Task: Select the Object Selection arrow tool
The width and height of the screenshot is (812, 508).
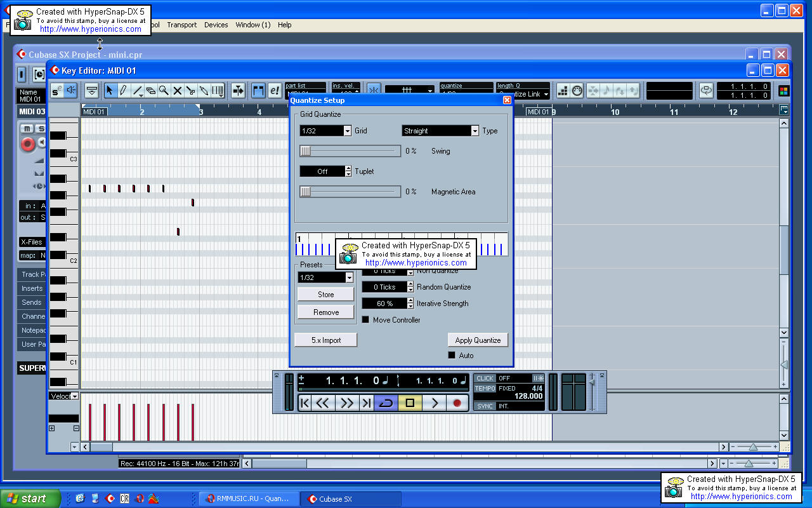Action: 109,91
